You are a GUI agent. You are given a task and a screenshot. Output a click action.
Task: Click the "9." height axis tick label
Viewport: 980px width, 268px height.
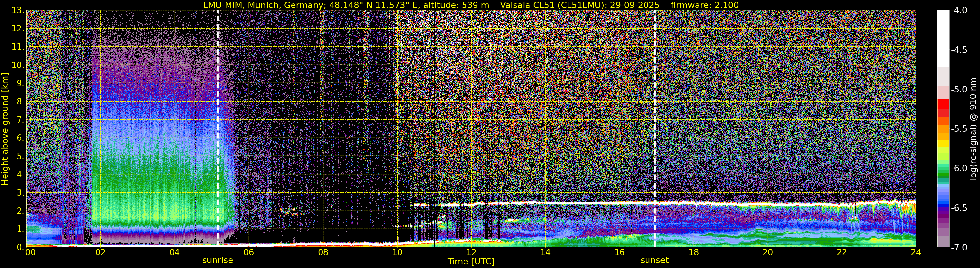coord(20,83)
